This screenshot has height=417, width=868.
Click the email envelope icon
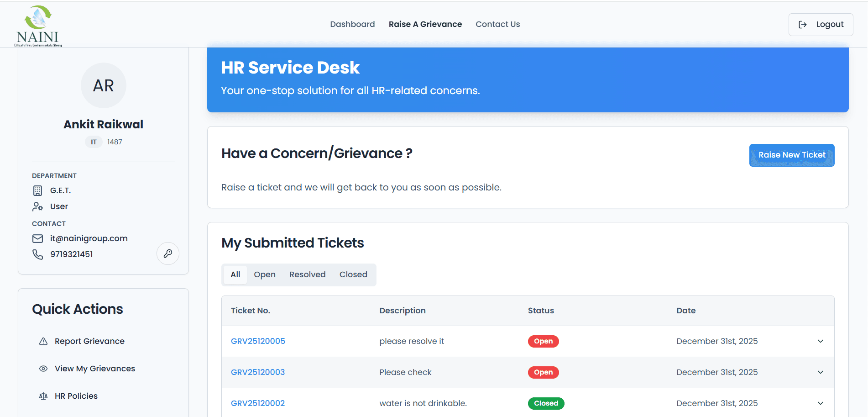coord(37,238)
